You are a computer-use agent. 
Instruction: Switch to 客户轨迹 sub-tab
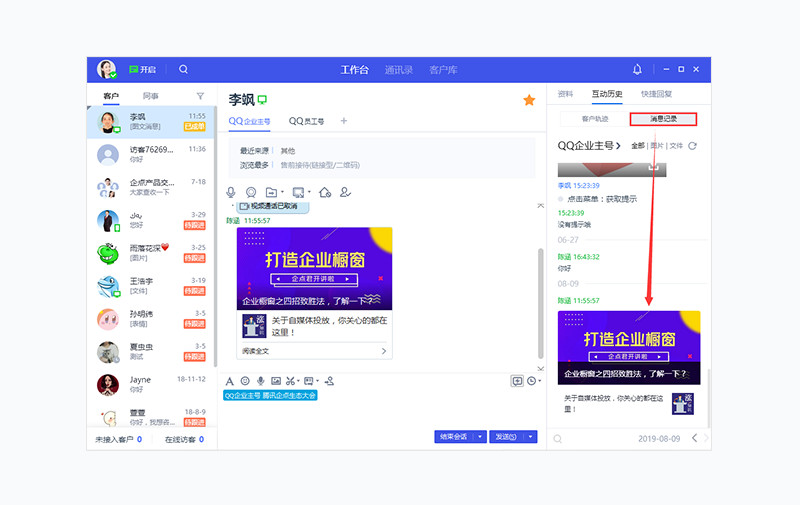(594, 119)
